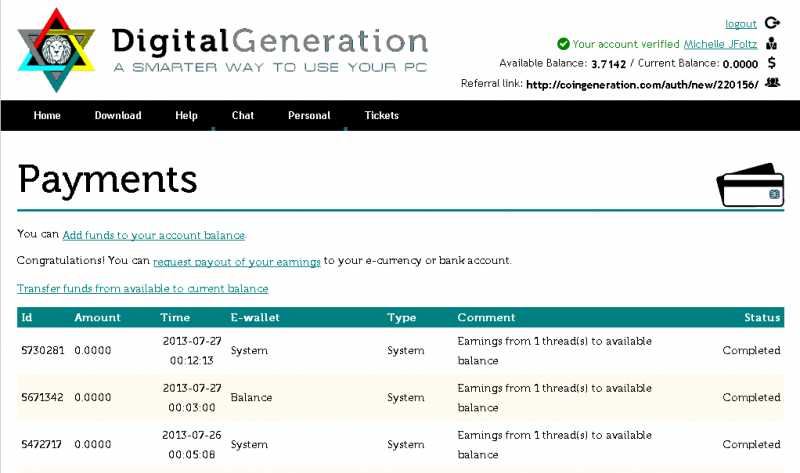
Task: Open the Chat section
Action: point(243,116)
